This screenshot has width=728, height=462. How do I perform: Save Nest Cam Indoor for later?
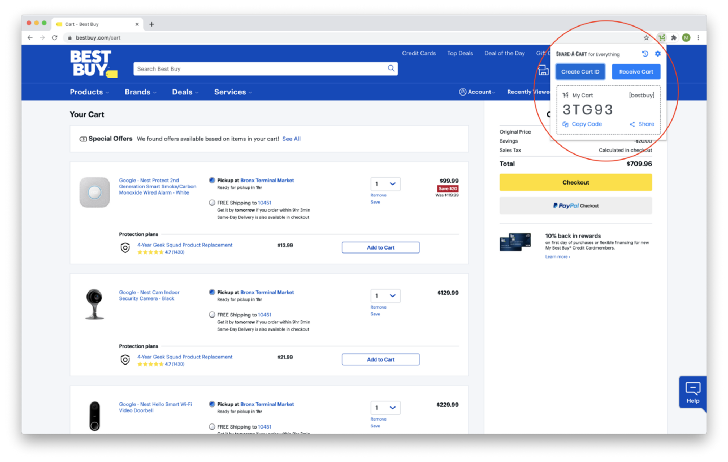(x=375, y=314)
